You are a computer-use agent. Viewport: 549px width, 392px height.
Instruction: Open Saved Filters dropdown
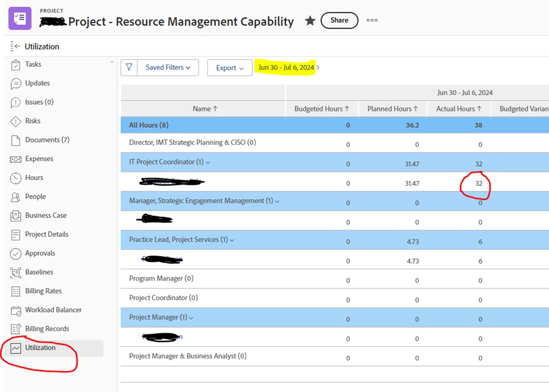point(168,67)
